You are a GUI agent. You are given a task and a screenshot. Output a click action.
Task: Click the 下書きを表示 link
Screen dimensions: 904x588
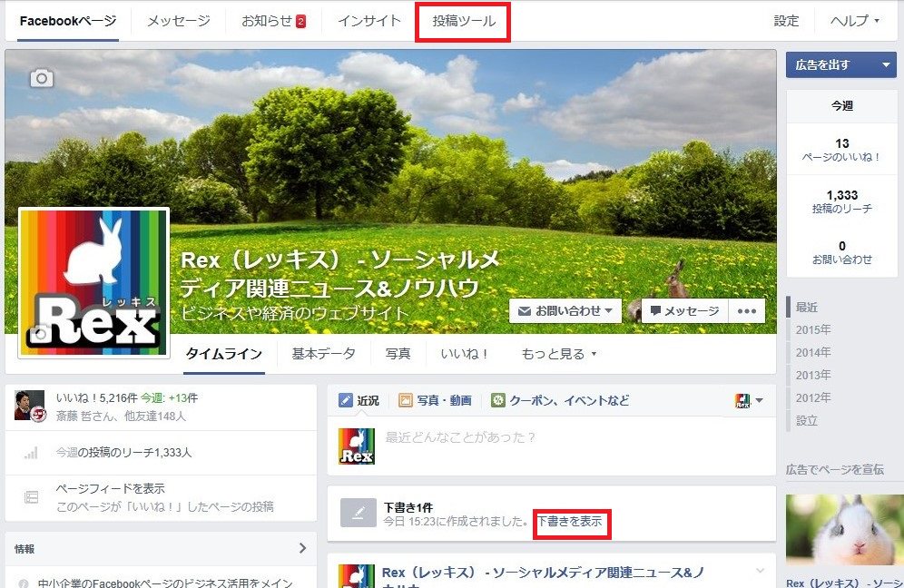pos(570,522)
